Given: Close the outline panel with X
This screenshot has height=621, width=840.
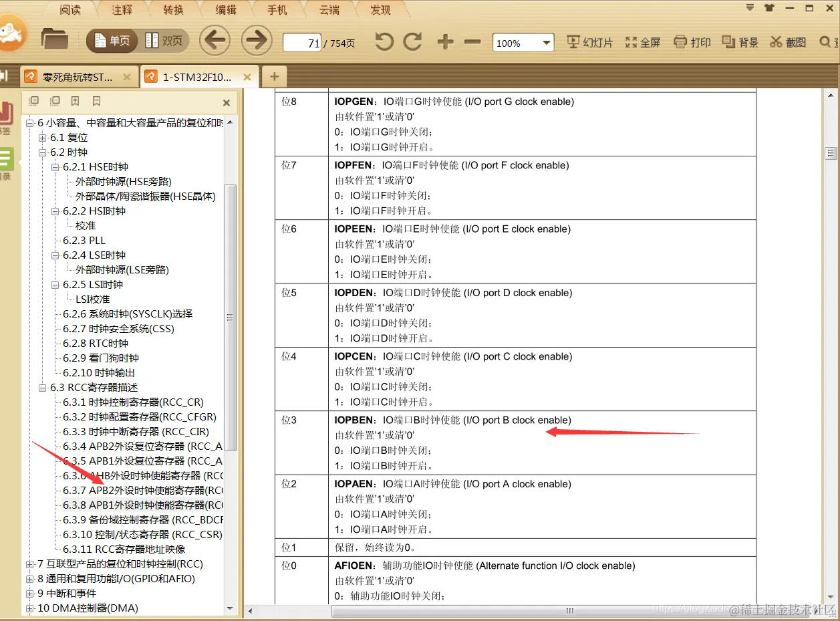Looking at the screenshot, I should [x=226, y=103].
